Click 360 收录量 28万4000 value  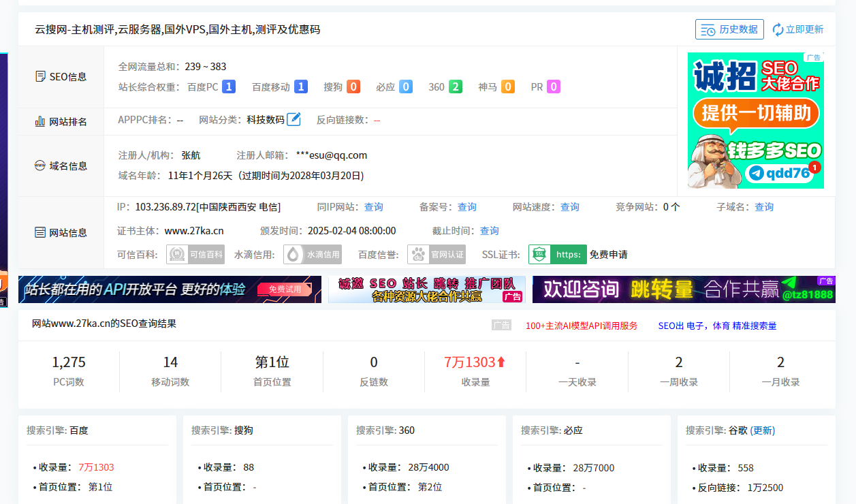point(428,467)
